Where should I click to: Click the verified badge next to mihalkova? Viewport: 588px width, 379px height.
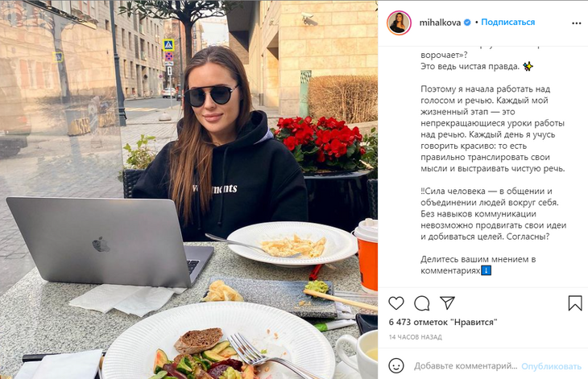click(467, 23)
